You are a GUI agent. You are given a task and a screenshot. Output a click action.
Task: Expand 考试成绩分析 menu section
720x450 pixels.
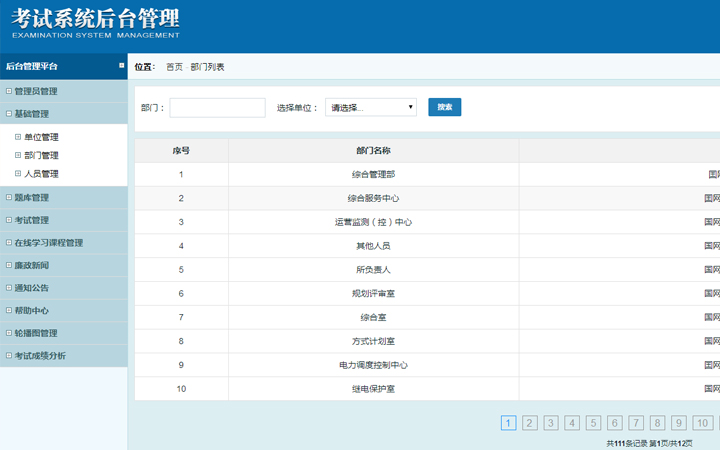[40, 356]
